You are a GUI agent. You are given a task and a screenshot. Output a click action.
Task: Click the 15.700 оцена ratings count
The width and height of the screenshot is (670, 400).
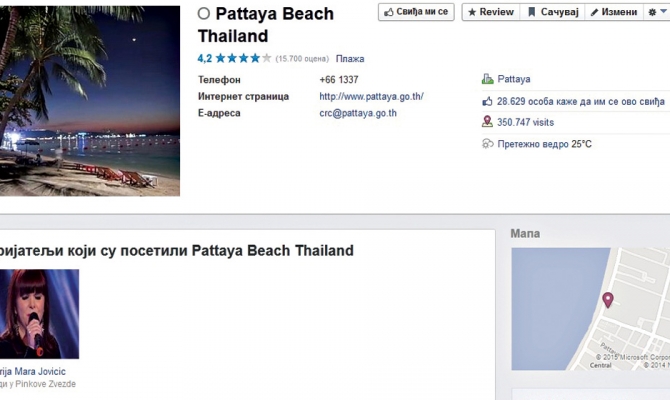tap(303, 59)
